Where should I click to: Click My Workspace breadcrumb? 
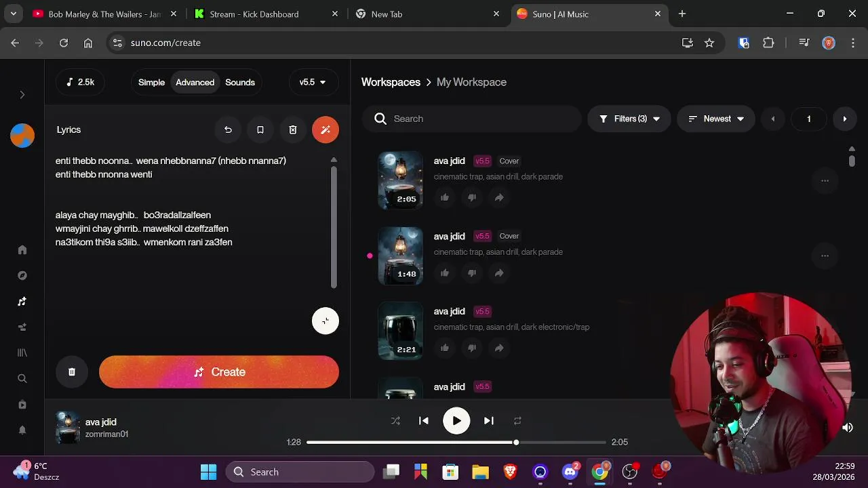point(471,82)
